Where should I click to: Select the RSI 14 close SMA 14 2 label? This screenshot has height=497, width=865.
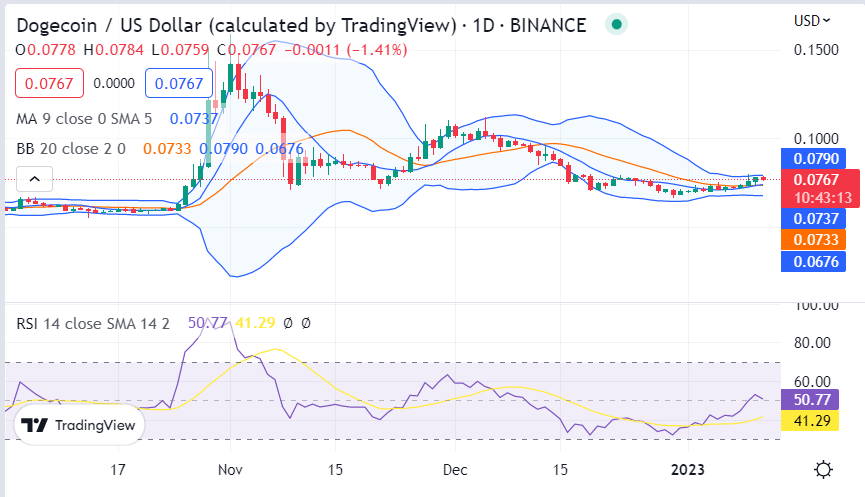tap(93, 323)
